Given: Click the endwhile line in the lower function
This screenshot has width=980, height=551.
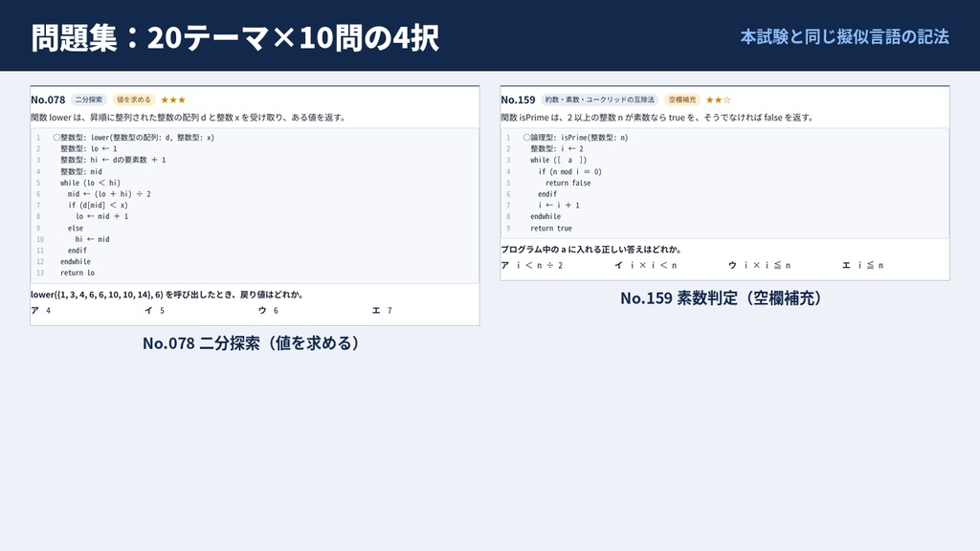Looking at the screenshot, I should pyautogui.click(x=76, y=262).
